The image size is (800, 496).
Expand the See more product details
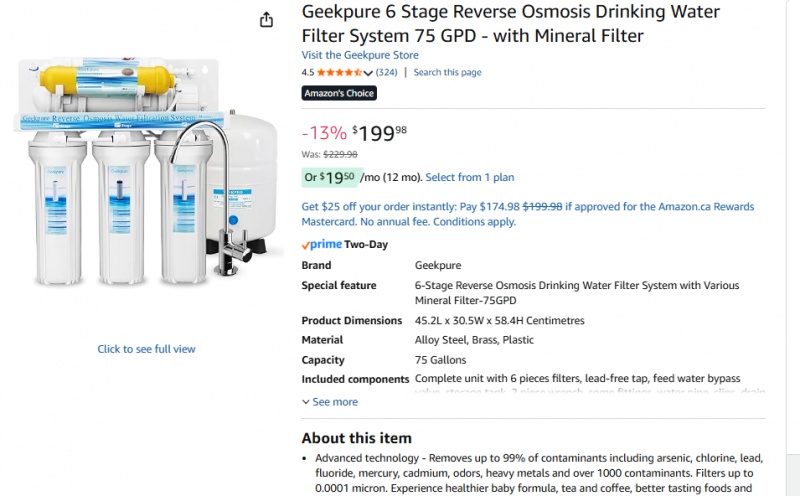click(330, 402)
